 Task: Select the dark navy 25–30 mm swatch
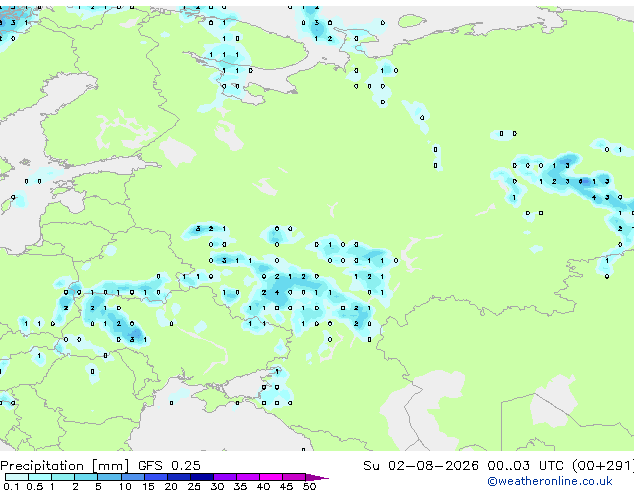point(202,477)
